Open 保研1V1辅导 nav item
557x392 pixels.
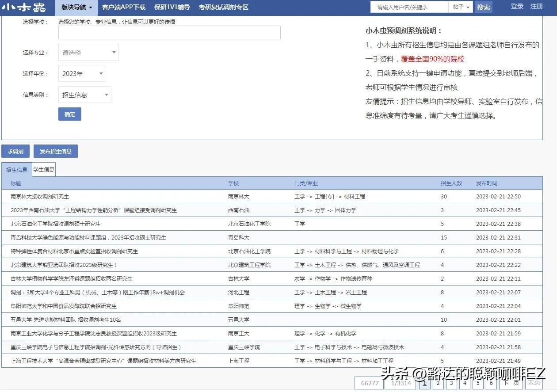point(172,7)
